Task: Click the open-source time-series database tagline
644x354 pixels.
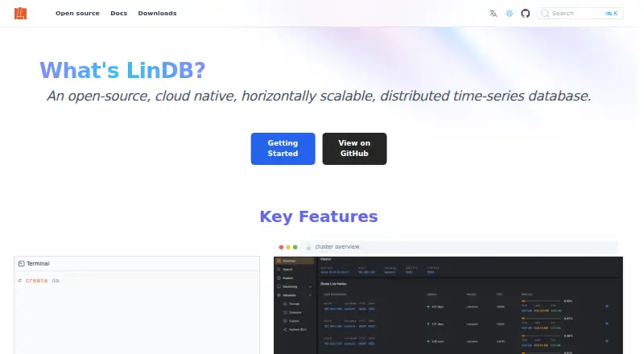Action: (x=319, y=96)
